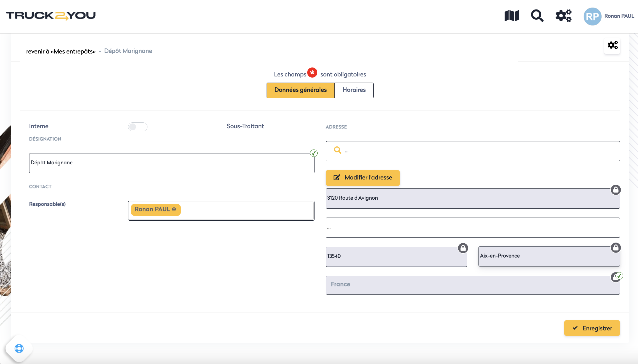The width and height of the screenshot is (638, 364).
Task: Open the help lifebuoy widget
Action: tap(19, 349)
